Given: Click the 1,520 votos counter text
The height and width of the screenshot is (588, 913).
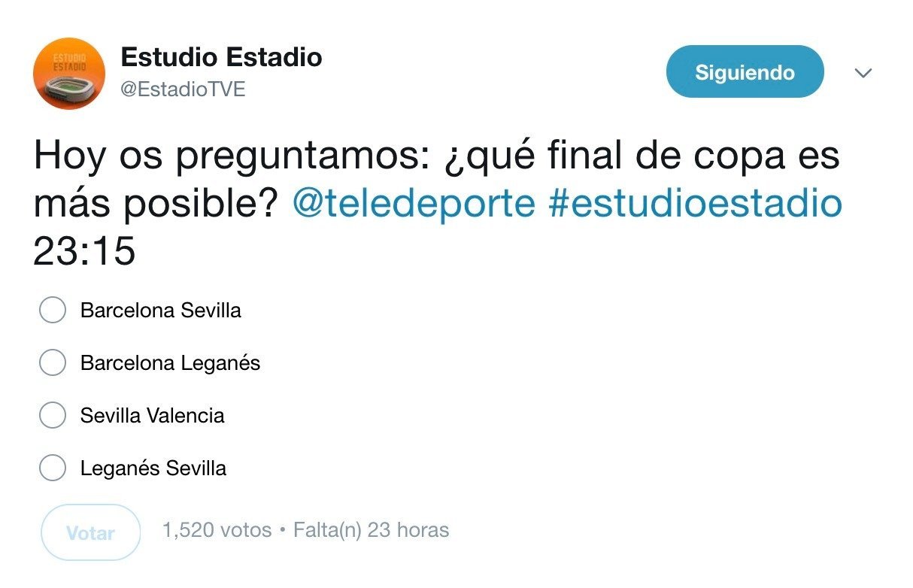Looking at the screenshot, I should pos(216,530).
